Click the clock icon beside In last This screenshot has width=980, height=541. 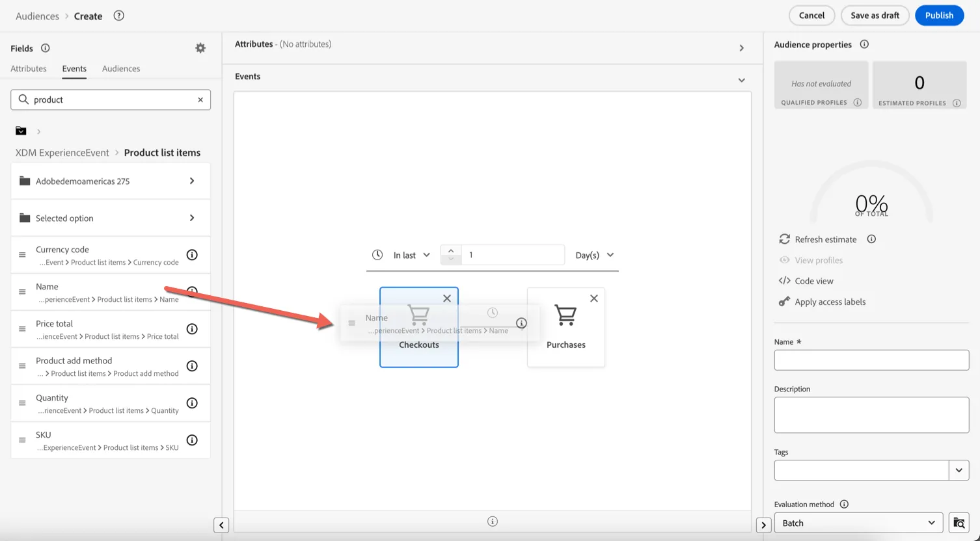tap(377, 255)
